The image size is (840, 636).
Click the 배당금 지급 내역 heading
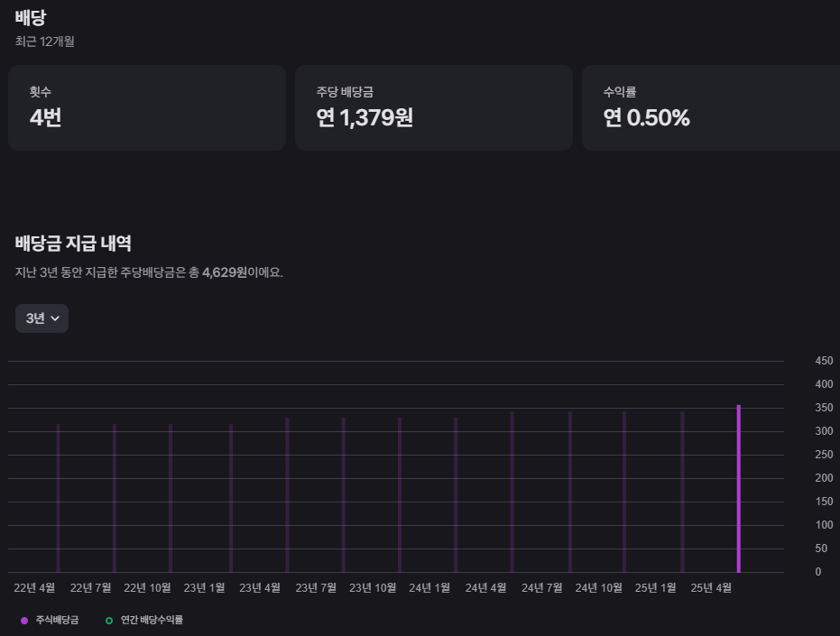point(73,244)
